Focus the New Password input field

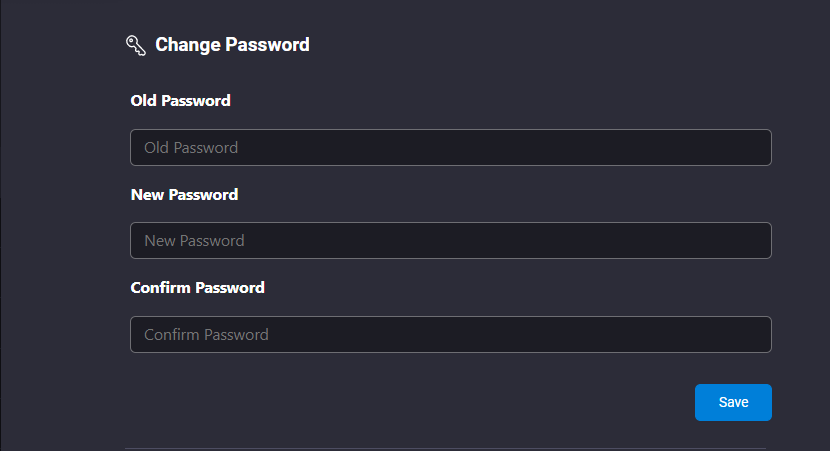pos(451,241)
